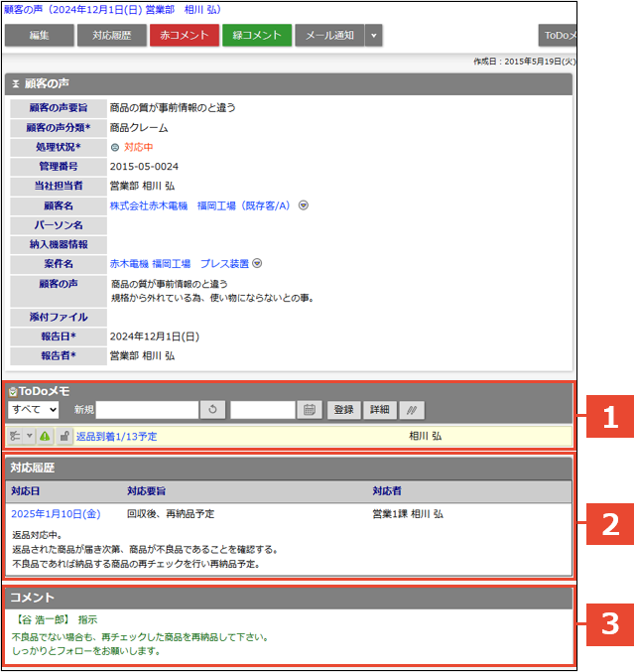The image size is (635, 672).
Task: Click the 営業1課 相川 弘 responder text
Action: 408,514
